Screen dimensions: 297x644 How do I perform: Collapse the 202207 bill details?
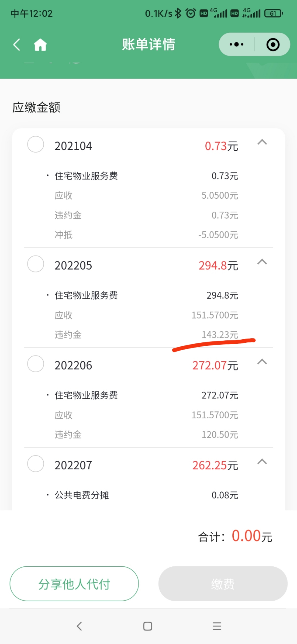(x=262, y=462)
